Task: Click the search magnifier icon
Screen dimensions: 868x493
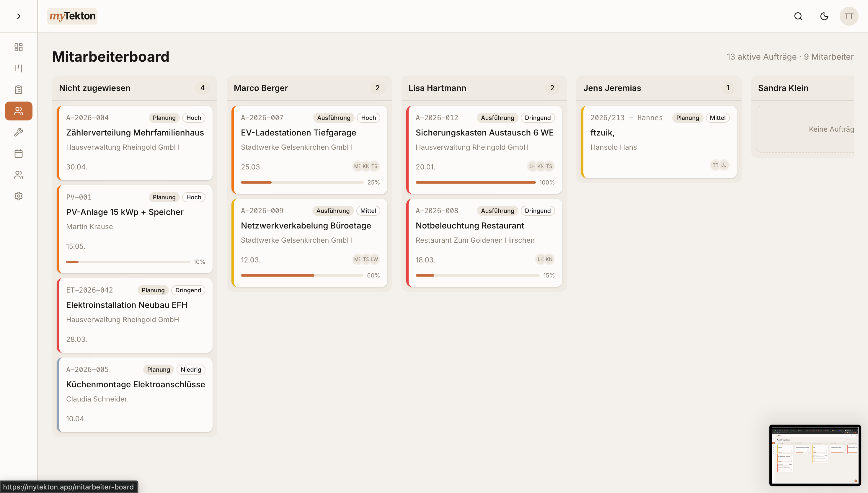Action: pos(798,16)
